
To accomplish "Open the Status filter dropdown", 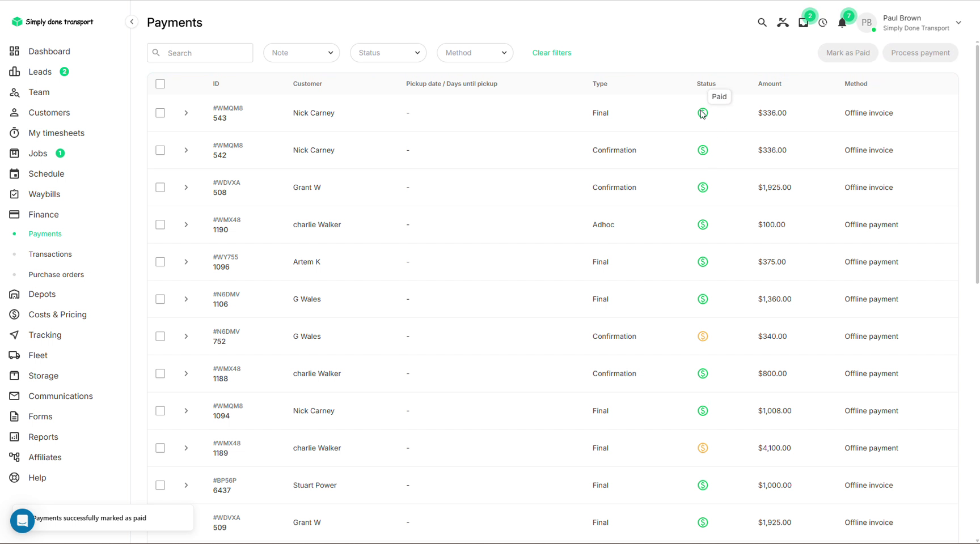I will [x=388, y=53].
